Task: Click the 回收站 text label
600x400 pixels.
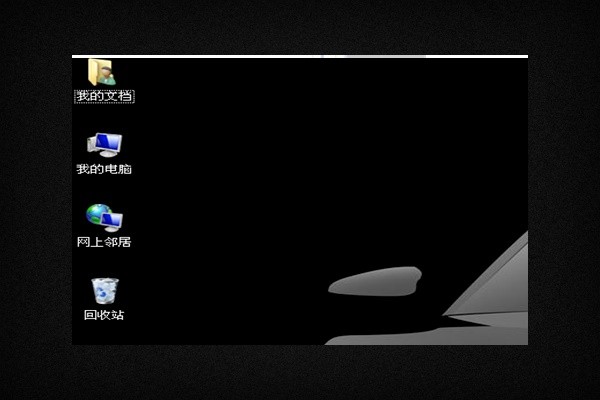Action: 104,315
